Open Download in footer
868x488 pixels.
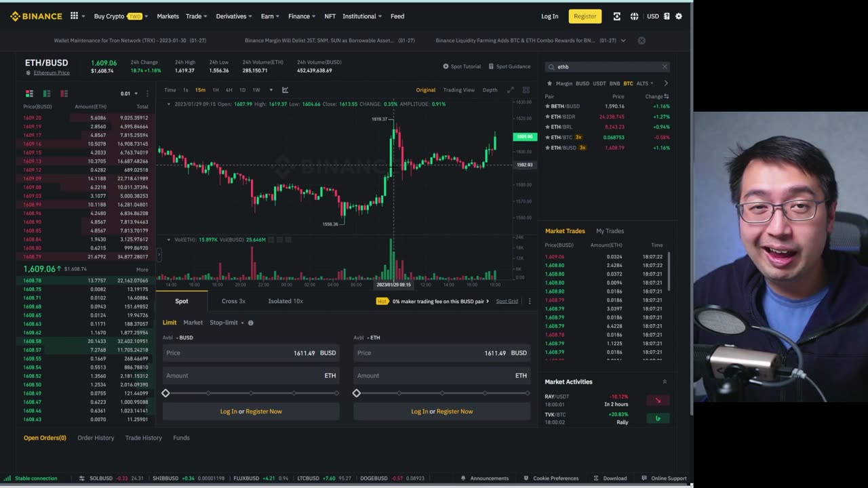pyautogui.click(x=610, y=479)
